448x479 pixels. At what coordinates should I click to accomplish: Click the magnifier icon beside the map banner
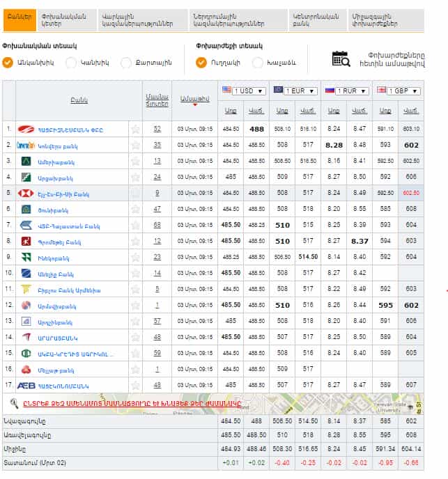[x=14, y=402]
